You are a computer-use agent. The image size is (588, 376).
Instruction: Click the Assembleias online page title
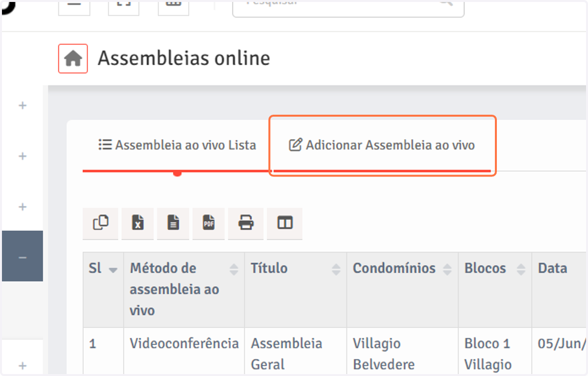coord(184,58)
